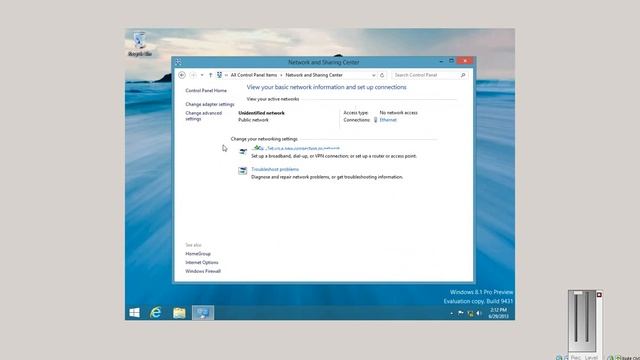Open the Ethernet connection link
640x360 pixels.
point(388,120)
